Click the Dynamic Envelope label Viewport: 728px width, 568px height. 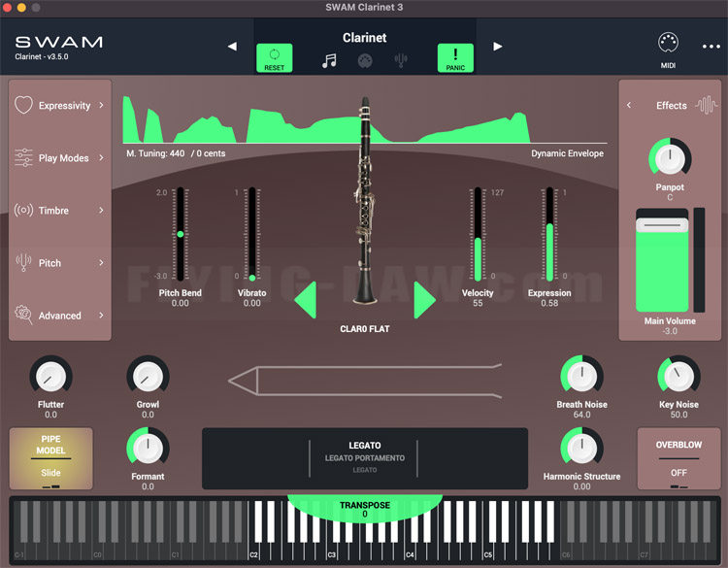pyautogui.click(x=568, y=153)
